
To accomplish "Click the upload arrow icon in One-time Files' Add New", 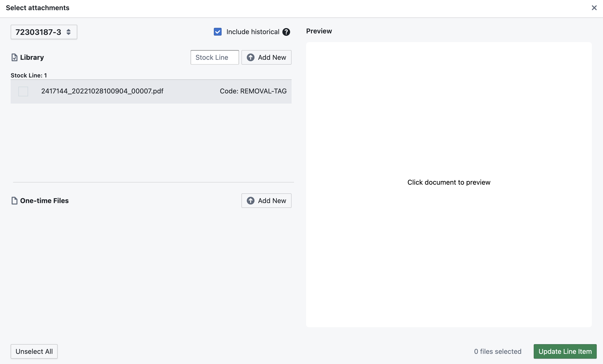I will click(x=250, y=201).
